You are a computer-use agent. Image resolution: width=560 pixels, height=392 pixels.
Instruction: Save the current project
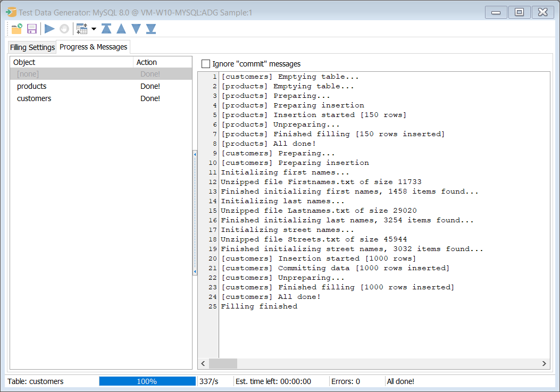[32, 29]
